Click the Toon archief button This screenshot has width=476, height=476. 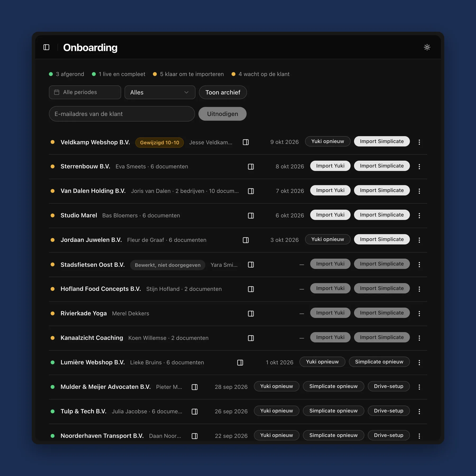pos(223,92)
